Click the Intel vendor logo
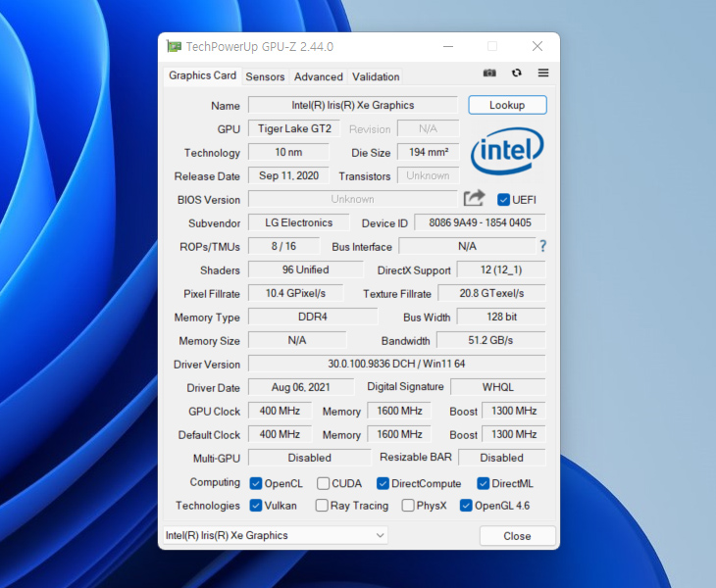 pos(507,151)
